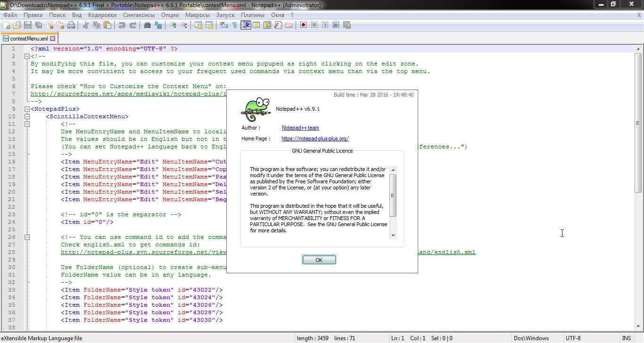Image resolution: width=644 pixels, height=343 pixels.
Task: Open the notepad-plus-plus.org home page link
Action: click(315, 139)
